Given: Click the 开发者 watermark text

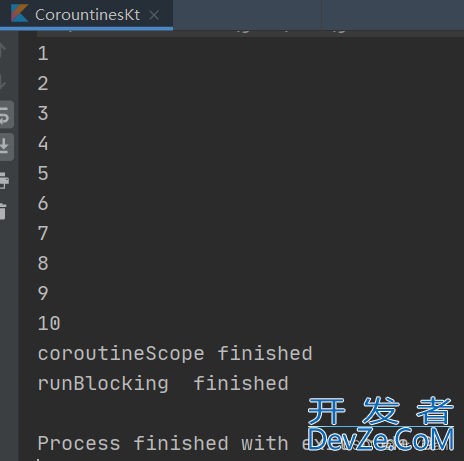Looking at the screenshot, I should (381, 411).
